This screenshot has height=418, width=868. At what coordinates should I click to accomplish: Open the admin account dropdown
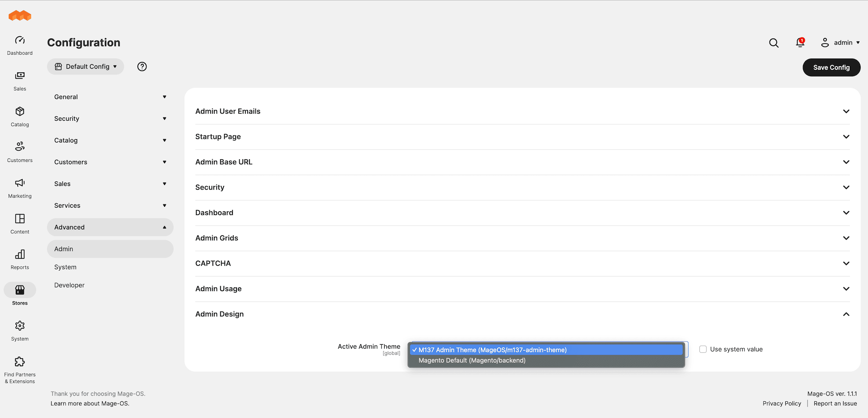[840, 43]
